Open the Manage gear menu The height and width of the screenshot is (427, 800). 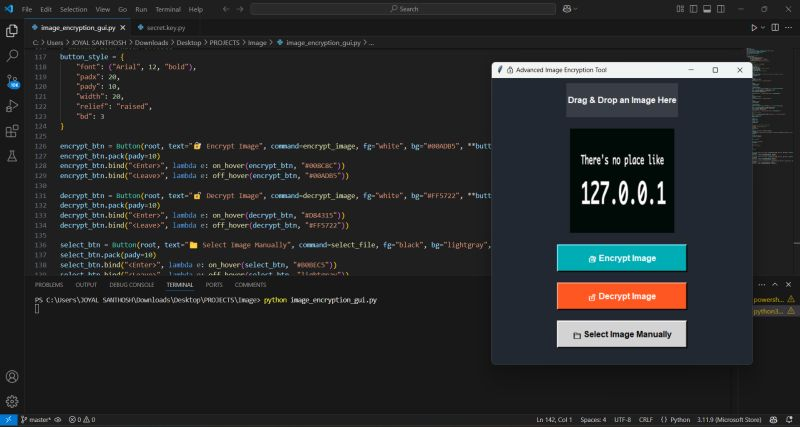pyautogui.click(x=12, y=401)
